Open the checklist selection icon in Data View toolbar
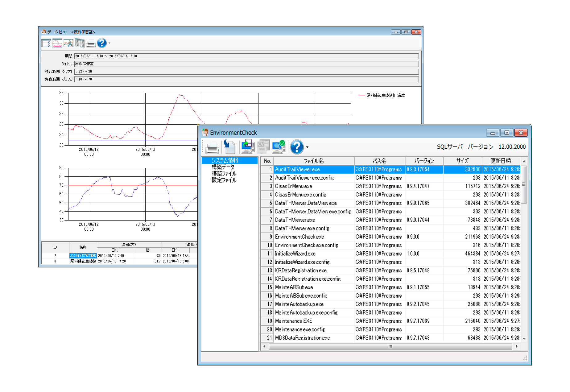The image size is (570, 392). (46, 43)
